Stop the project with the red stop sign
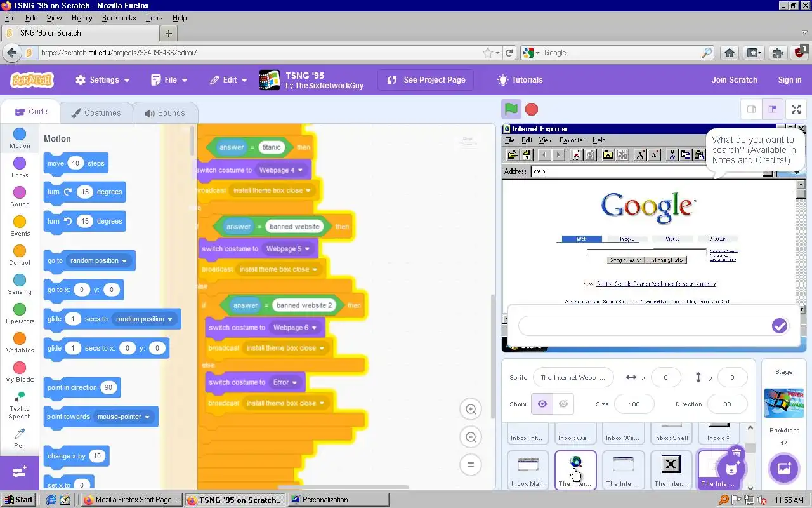812x508 pixels. pos(532,109)
